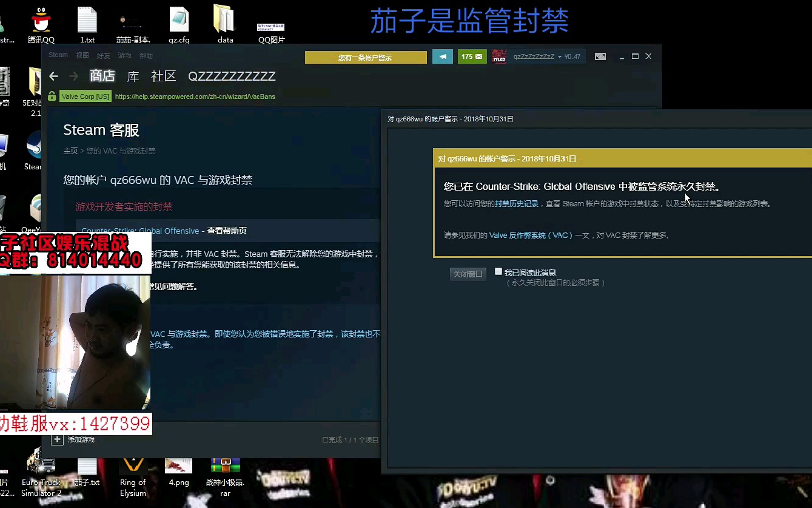Viewport: 812px width, 508px height.
Task: Click the yellow 您有一条帐户警示 banner
Action: (366, 56)
